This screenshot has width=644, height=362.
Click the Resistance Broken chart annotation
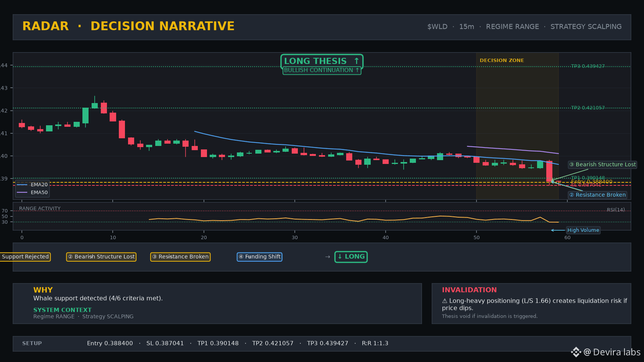pos(597,195)
